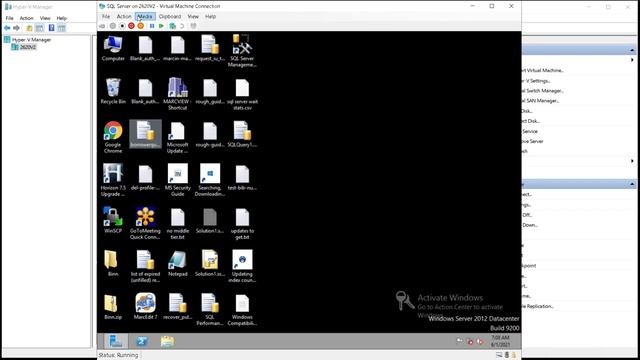Click the Revert toolbar icon
Screen dimensions: 640x360
tap(182, 26)
